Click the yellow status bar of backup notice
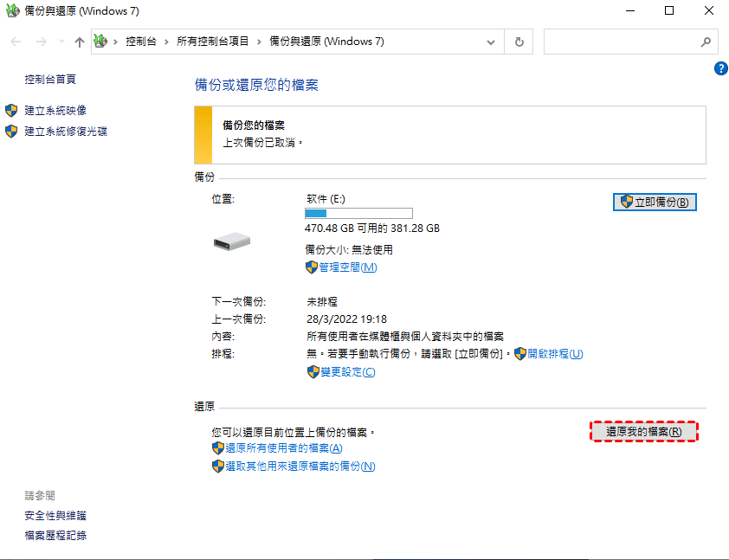Image resolution: width=729 pixels, height=560 pixels. [203, 135]
